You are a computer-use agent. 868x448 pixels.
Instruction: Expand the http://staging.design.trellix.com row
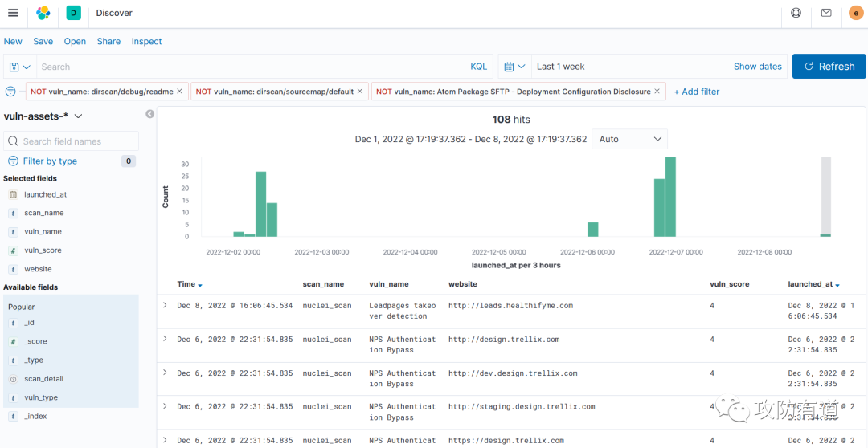165,406
